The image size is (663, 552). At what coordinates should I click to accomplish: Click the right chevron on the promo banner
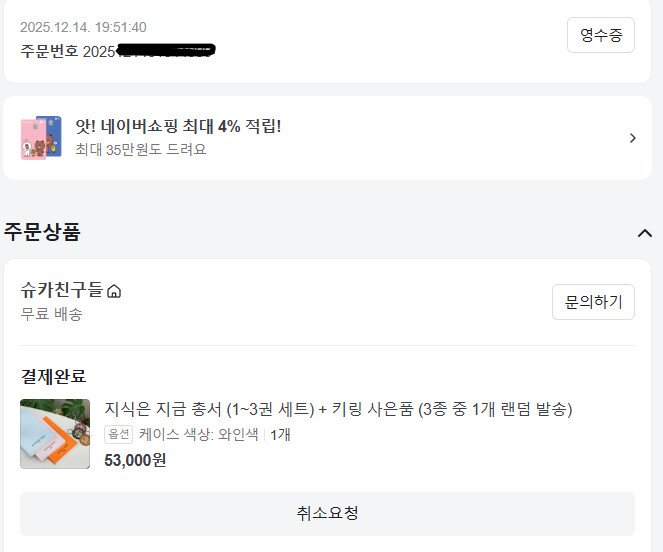coord(632,138)
